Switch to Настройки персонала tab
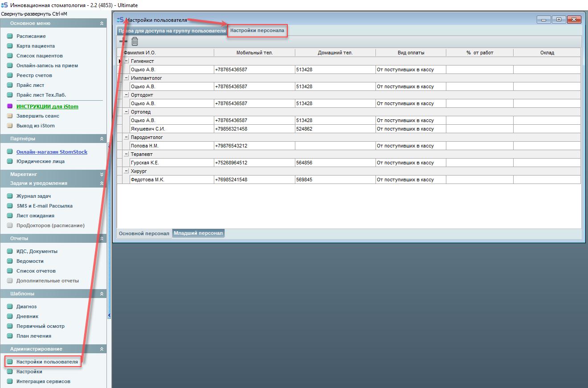This screenshot has height=388, width=588. [257, 31]
